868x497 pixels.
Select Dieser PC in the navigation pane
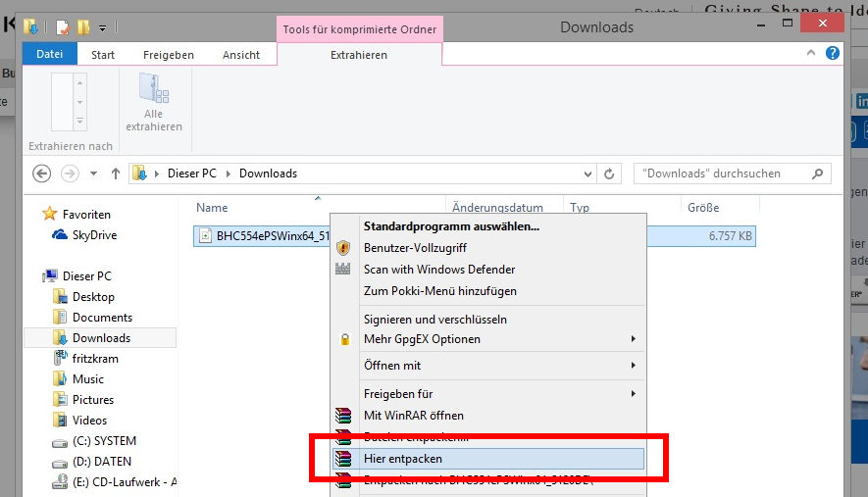[x=86, y=275]
